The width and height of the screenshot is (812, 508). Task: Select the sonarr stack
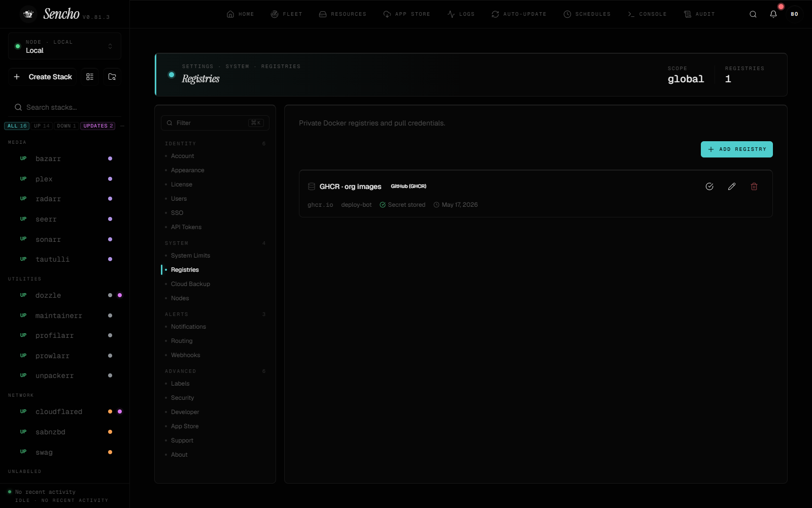[x=64, y=239]
